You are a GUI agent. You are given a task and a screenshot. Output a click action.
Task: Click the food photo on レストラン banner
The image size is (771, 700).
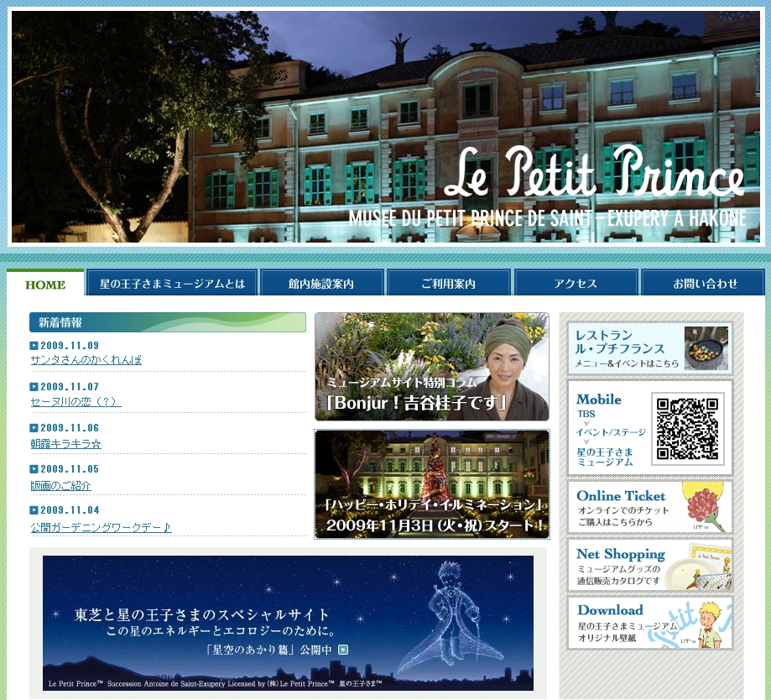tap(706, 347)
